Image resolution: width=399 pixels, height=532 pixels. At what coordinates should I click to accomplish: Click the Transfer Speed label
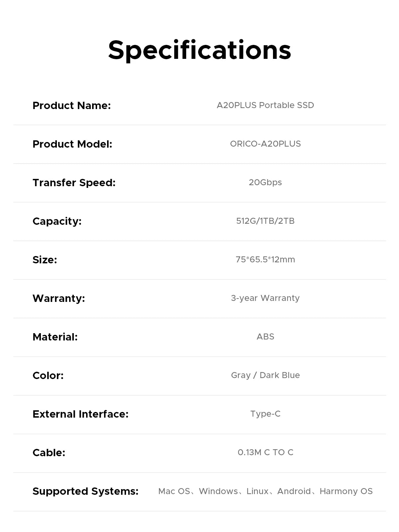point(74,183)
